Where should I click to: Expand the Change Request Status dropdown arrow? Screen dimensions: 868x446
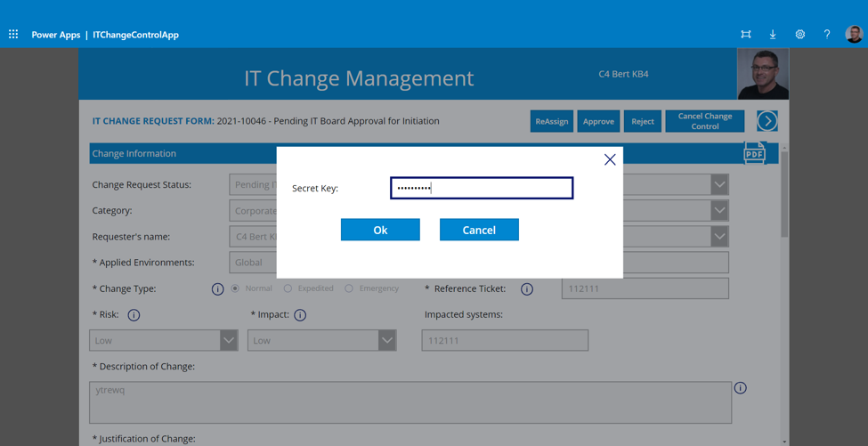coord(719,185)
